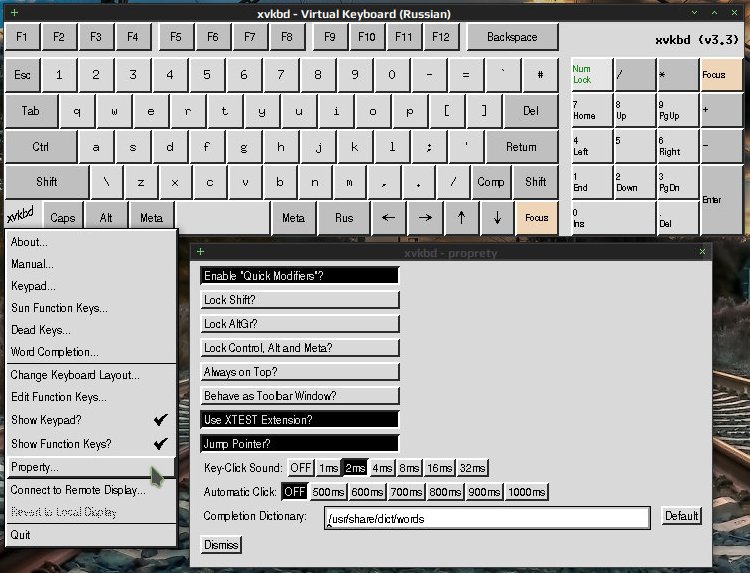Click the left arrow key

point(388,218)
